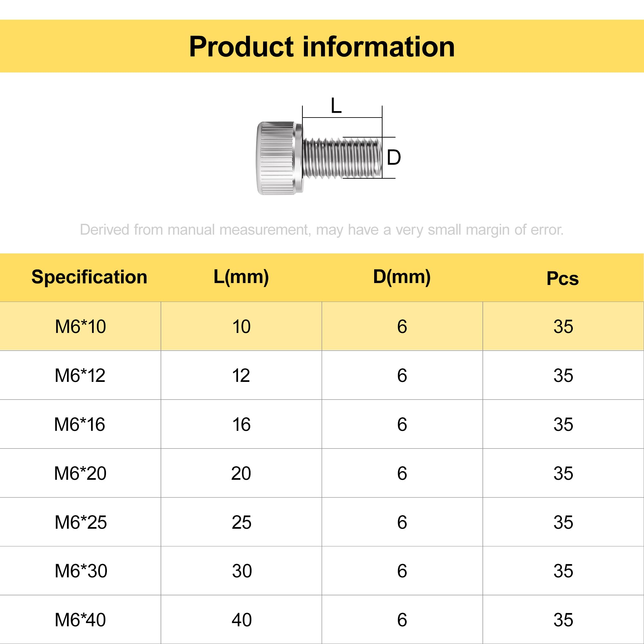Viewport: 644px width, 644px height.
Task: Select the Product information heading
Action: (322, 47)
